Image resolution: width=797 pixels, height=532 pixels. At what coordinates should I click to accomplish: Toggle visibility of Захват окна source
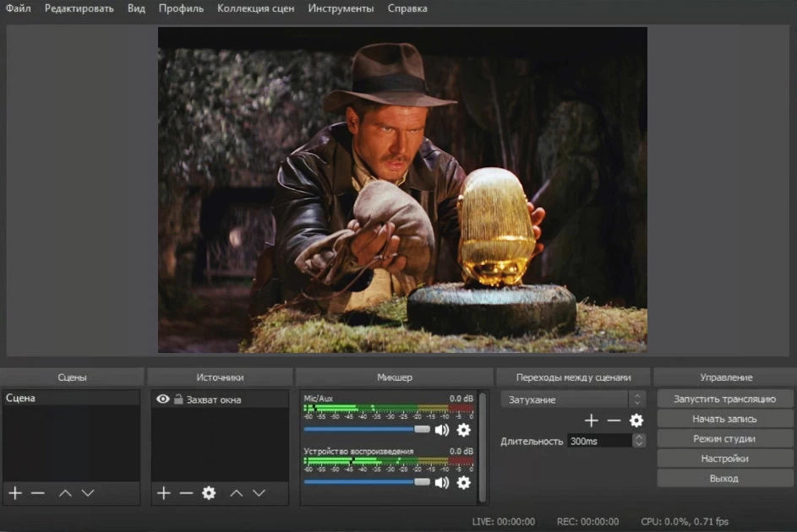[162, 399]
